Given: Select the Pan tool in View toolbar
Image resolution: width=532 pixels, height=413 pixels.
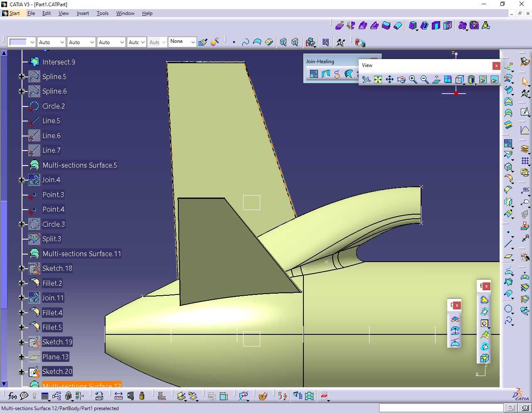Looking at the screenshot, I should coord(389,79).
